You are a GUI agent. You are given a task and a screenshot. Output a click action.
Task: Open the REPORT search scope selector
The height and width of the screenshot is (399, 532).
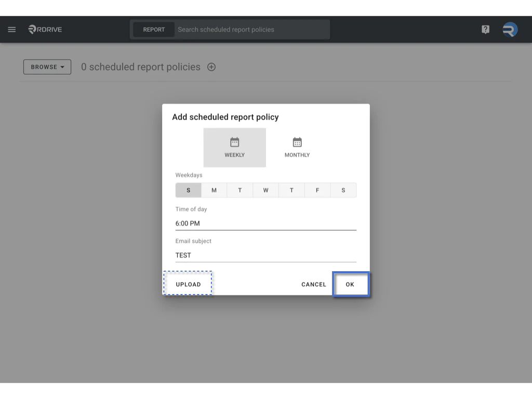pos(153,29)
